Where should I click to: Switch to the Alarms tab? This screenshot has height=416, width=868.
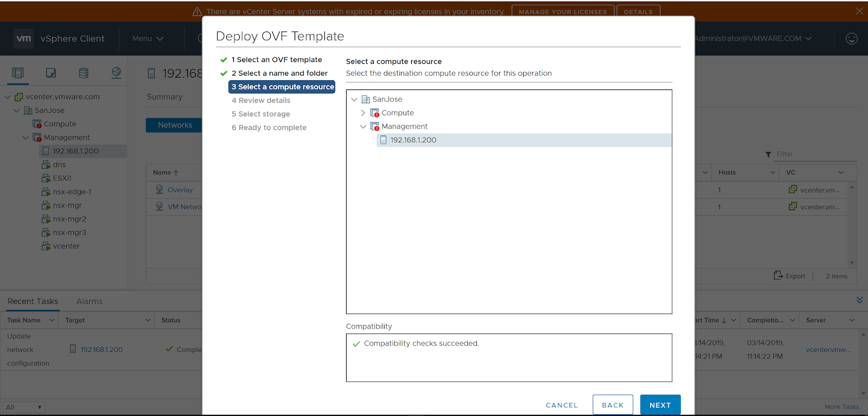click(x=90, y=302)
